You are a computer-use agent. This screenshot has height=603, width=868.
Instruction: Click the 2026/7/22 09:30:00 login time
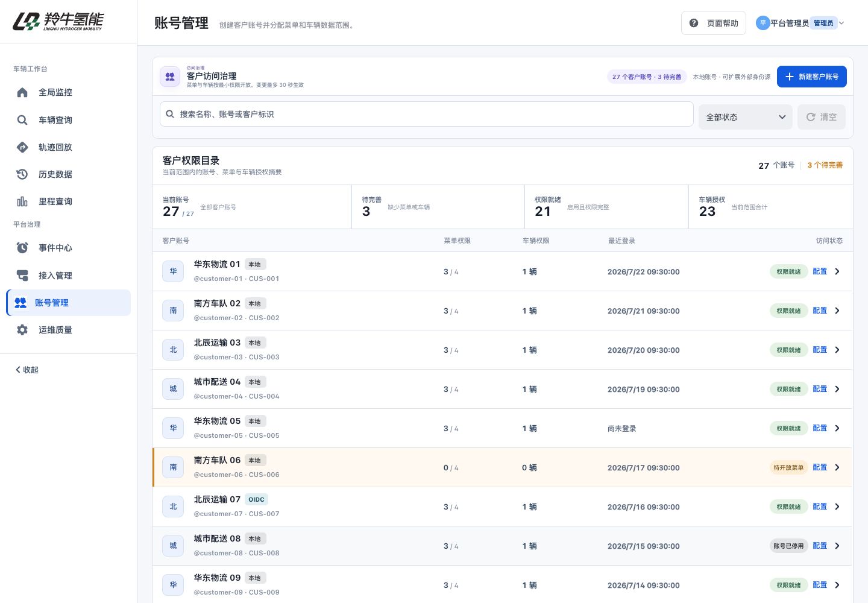644,272
